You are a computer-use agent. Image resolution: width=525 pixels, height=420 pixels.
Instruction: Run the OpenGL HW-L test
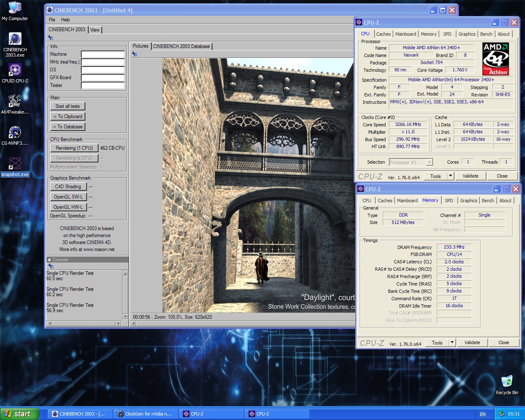pyautogui.click(x=68, y=207)
